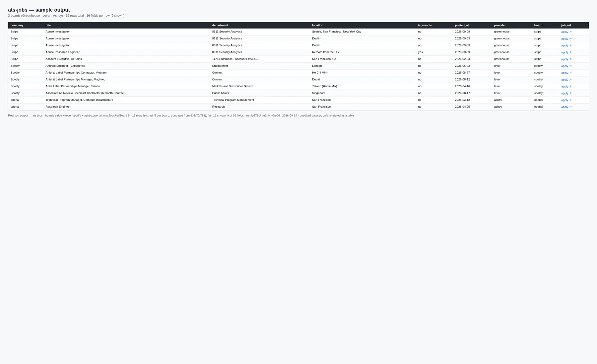The height and width of the screenshot is (364, 597).
Task: Click the posted date '2026-03-12'
Action: (x=462, y=100)
